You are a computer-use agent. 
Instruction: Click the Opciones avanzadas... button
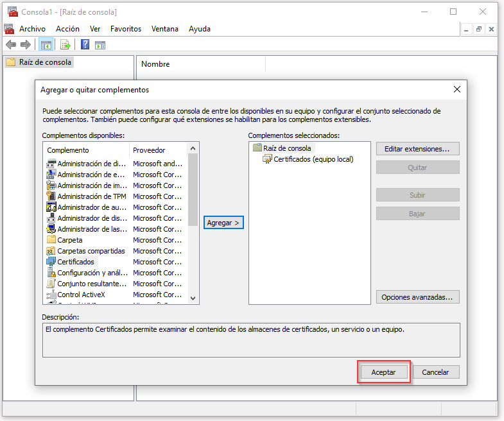[x=417, y=297]
